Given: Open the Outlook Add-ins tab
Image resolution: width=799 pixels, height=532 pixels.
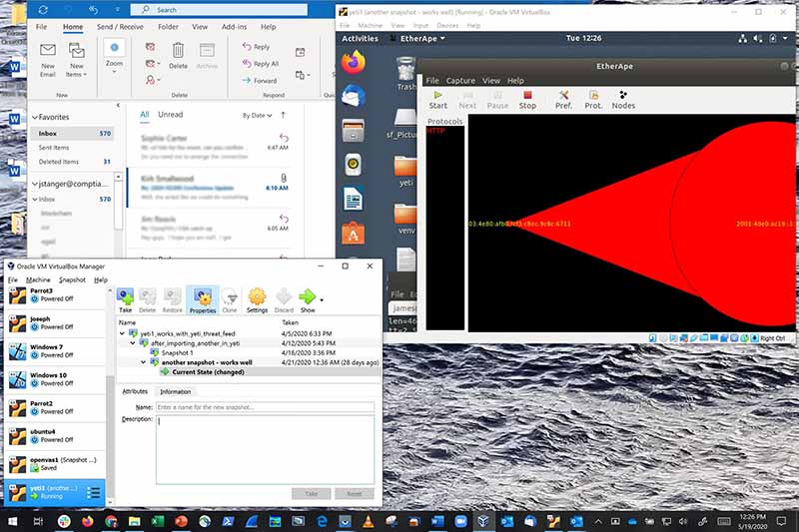Looking at the screenshot, I should [234, 27].
